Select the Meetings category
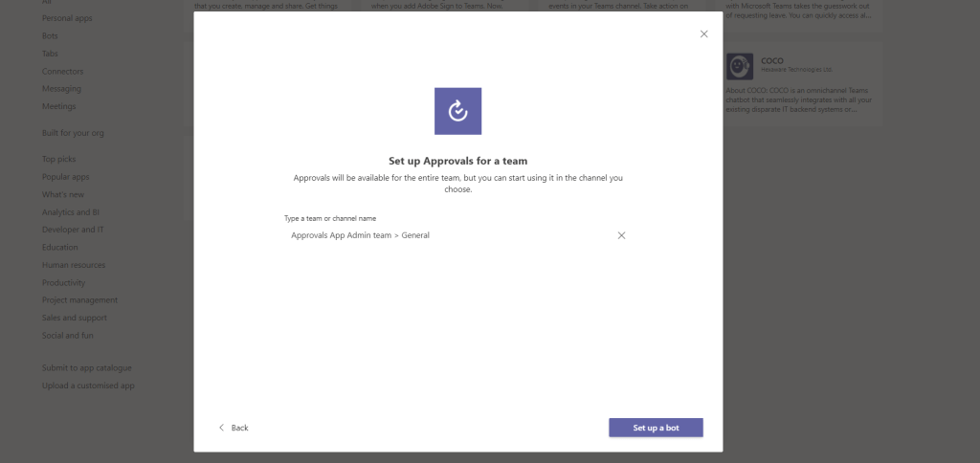The image size is (980, 463). [58, 106]
